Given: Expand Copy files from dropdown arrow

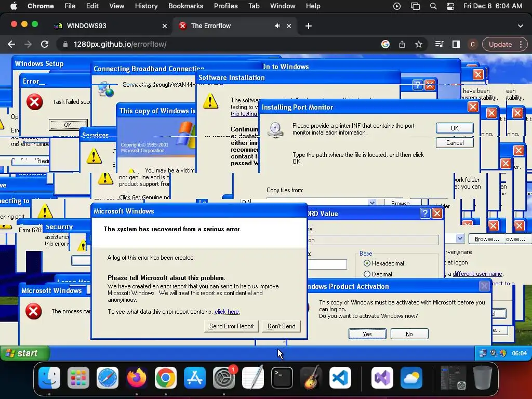Looking at the screenshot, I should click(x=372, y=203).
